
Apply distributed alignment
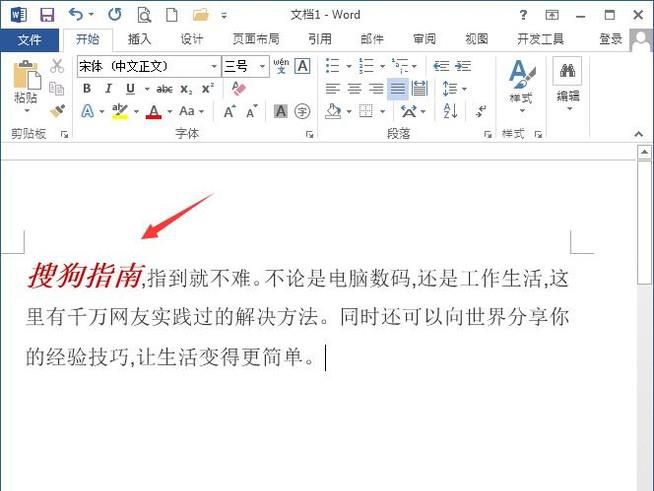point(419,88)
